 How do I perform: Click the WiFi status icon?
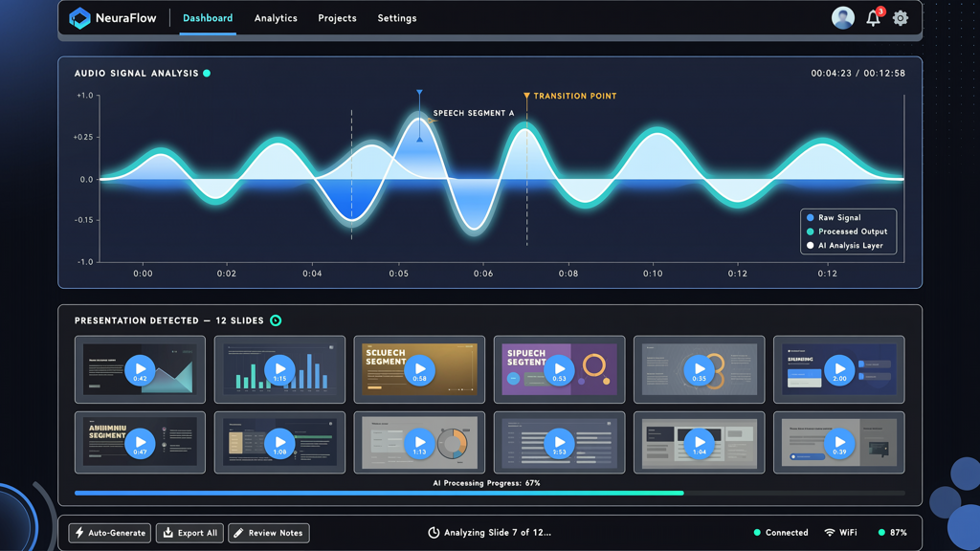(x=830, y=532)
